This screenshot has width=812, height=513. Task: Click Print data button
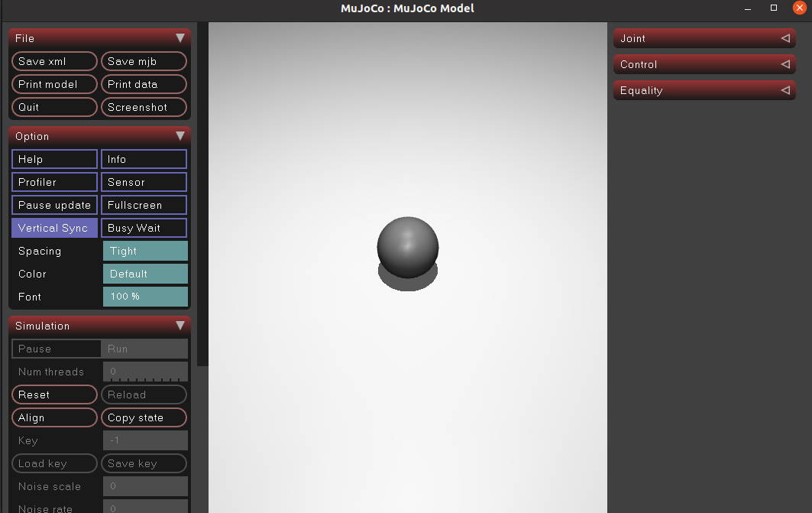pos(144,84)
